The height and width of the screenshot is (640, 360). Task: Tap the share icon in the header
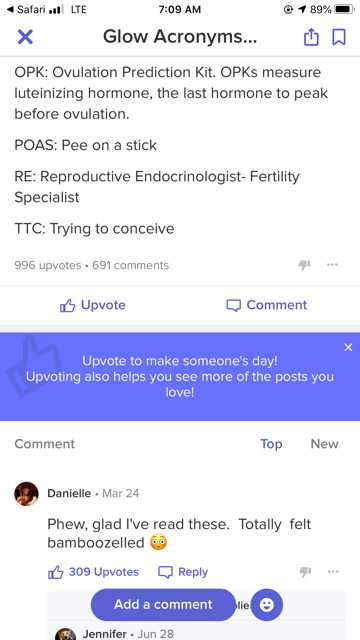(x=311, y=37)
